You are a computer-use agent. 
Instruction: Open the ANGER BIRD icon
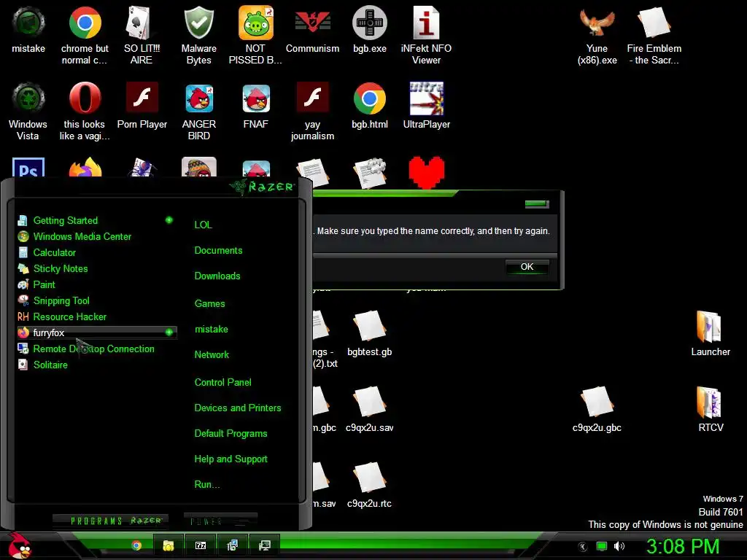coord(198,98)
